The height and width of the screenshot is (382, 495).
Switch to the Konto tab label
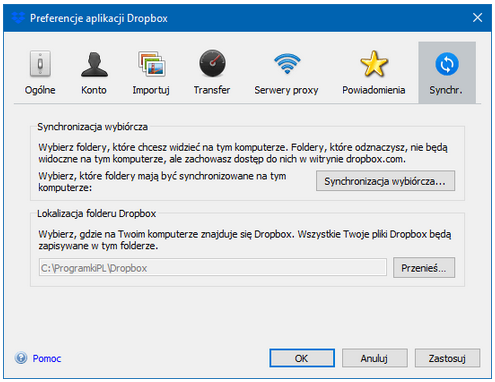click(94, 90)
